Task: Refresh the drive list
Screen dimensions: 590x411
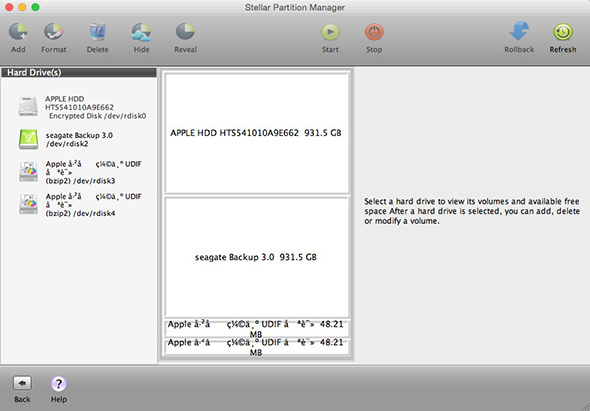Action: (563, 32)
